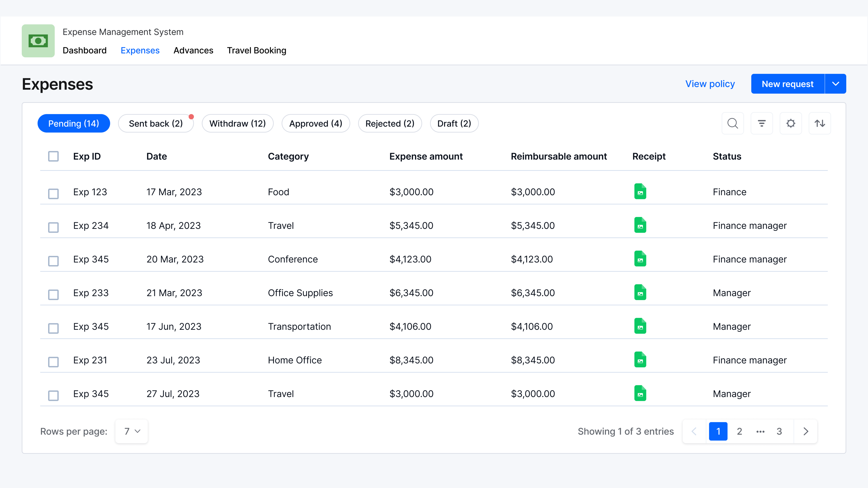The image size is (868, 488).
Task: Show the Approved (4) tab
Action: tap(316, 123)
